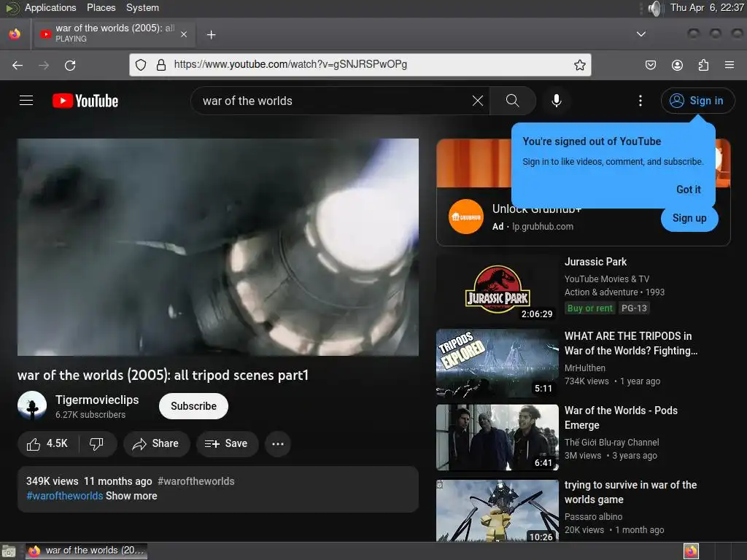Open the Firefox account icon
747x560 pixels.
(677, 65)
